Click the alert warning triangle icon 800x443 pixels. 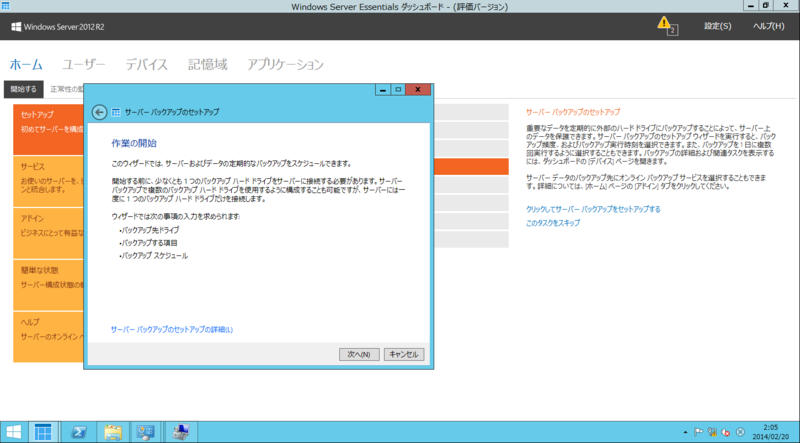pos(663,22)
